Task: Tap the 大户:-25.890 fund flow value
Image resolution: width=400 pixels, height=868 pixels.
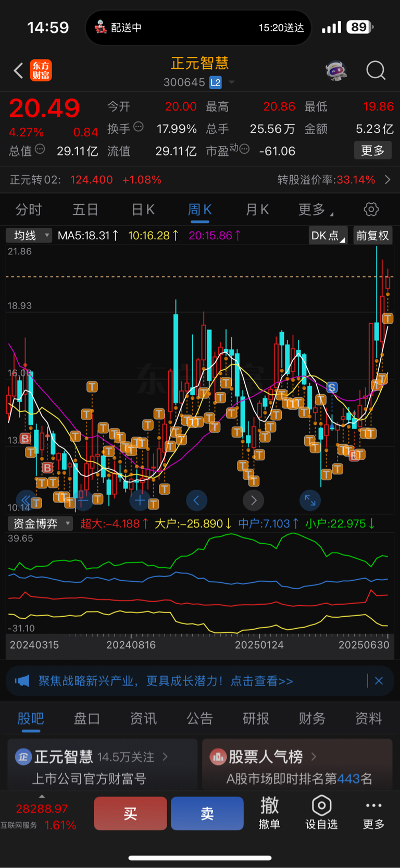Action: point(193,523)
